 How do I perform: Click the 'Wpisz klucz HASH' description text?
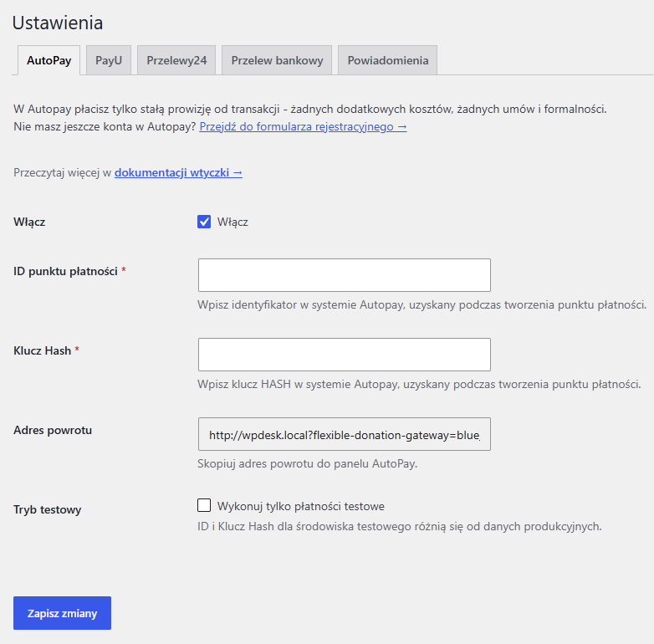[x=419, y=384]
